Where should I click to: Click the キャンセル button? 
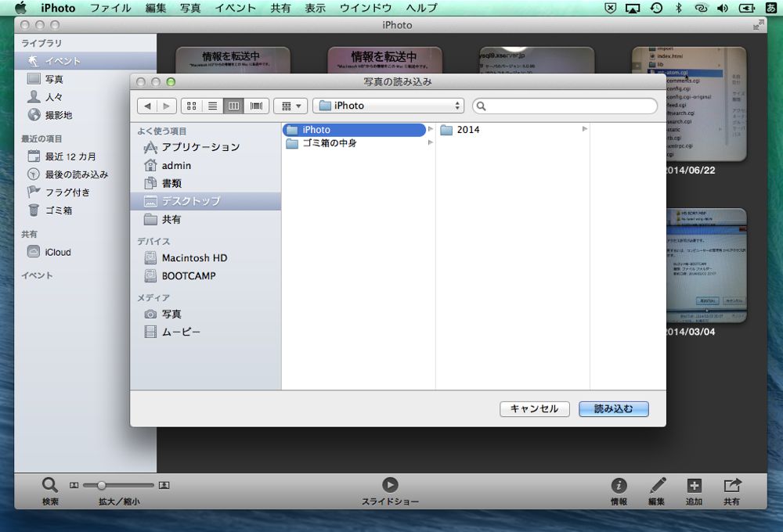click(535, 408)
